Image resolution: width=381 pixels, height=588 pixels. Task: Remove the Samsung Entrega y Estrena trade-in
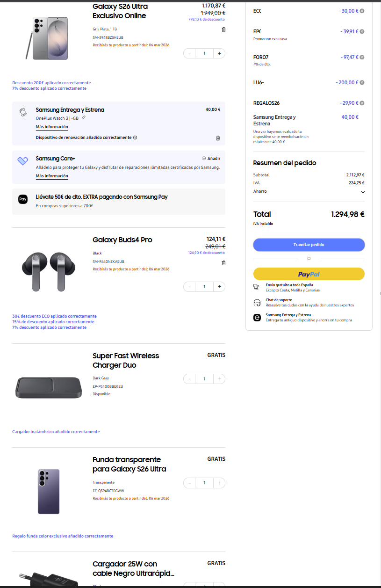point(218,138)
